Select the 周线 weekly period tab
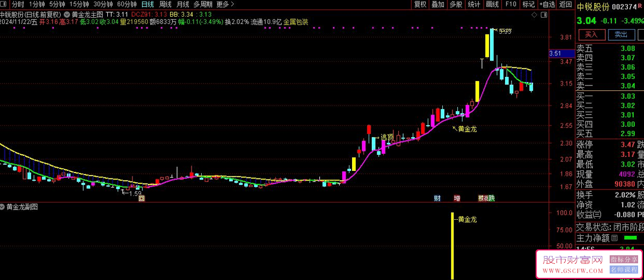This screenshot has height=280, width=644. coord(165,4)
